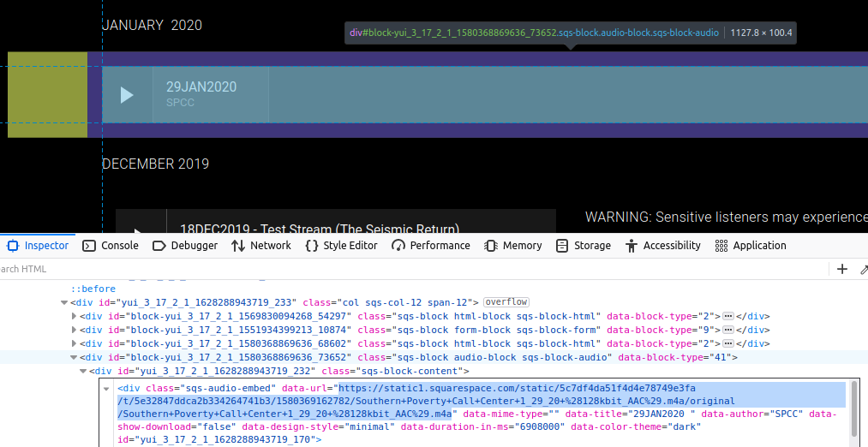Click ellipsis badge on the 54297 html-block row
The height and width of the screenshot is (447, 868).
point(728,317)
